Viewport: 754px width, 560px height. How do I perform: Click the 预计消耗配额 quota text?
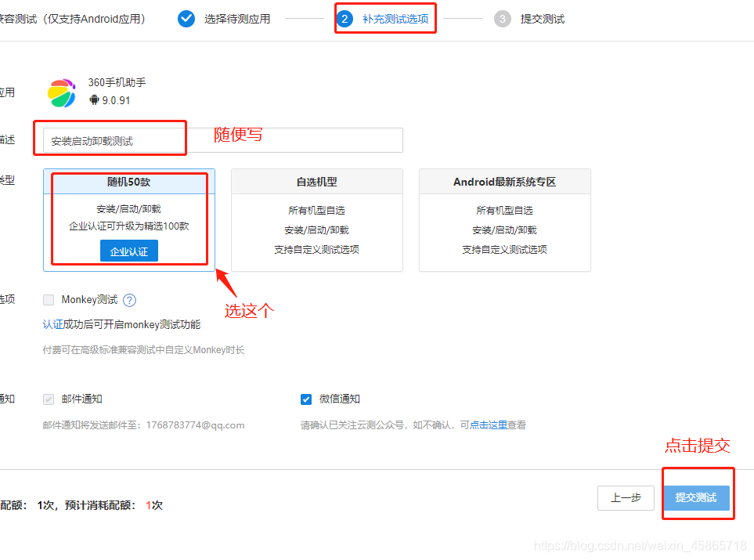click(114, 505)
